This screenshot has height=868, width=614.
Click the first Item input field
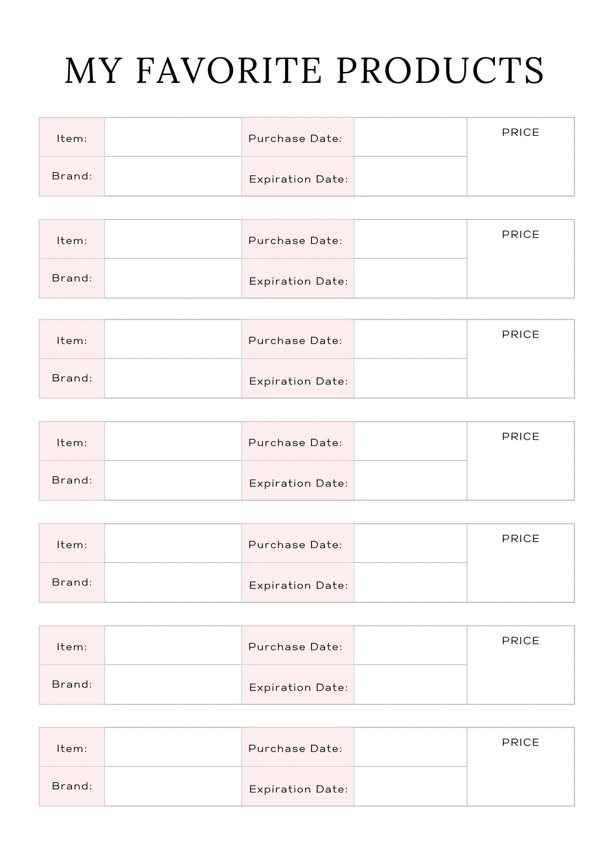[x=173, y=137]
